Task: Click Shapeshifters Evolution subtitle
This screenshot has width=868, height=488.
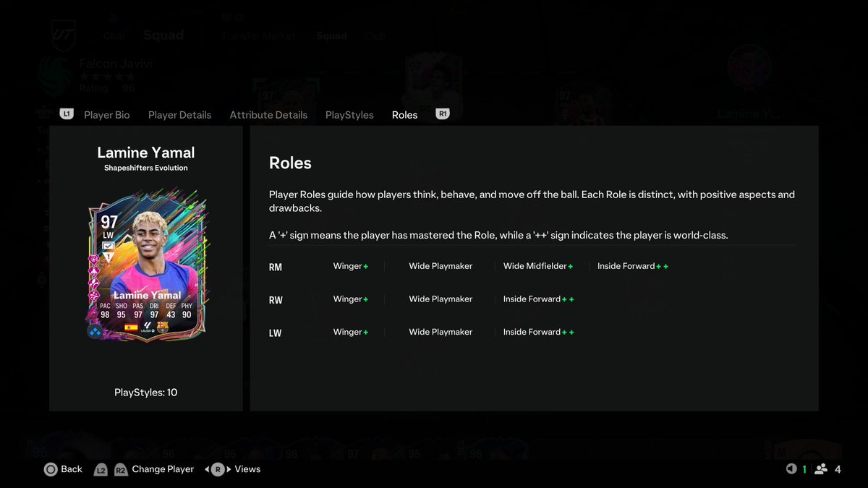Action: click(146, 168)
